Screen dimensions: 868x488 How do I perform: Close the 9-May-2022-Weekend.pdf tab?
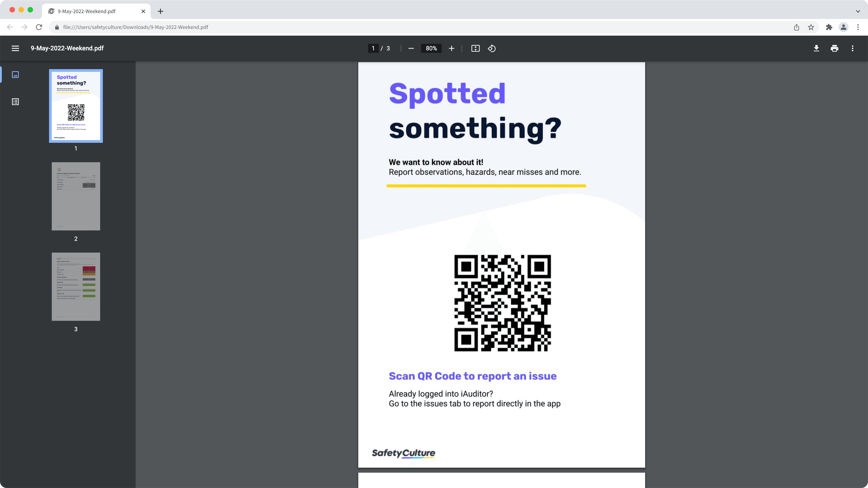[143, 11]
